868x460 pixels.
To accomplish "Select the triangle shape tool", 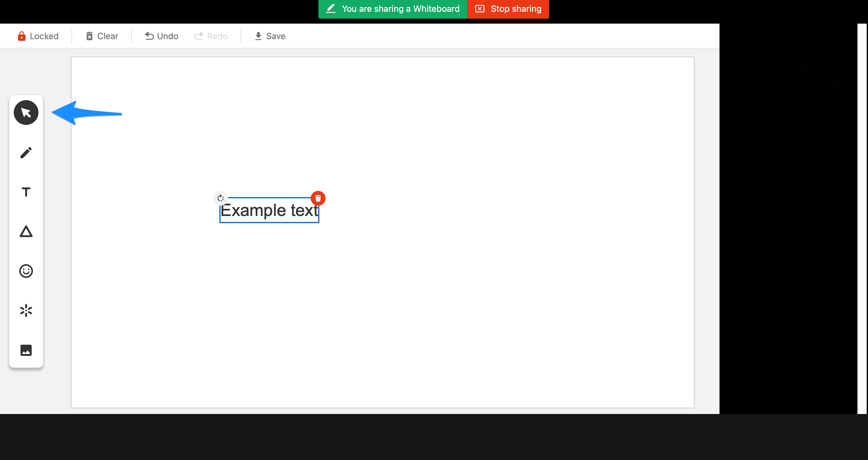I will 26,232.
